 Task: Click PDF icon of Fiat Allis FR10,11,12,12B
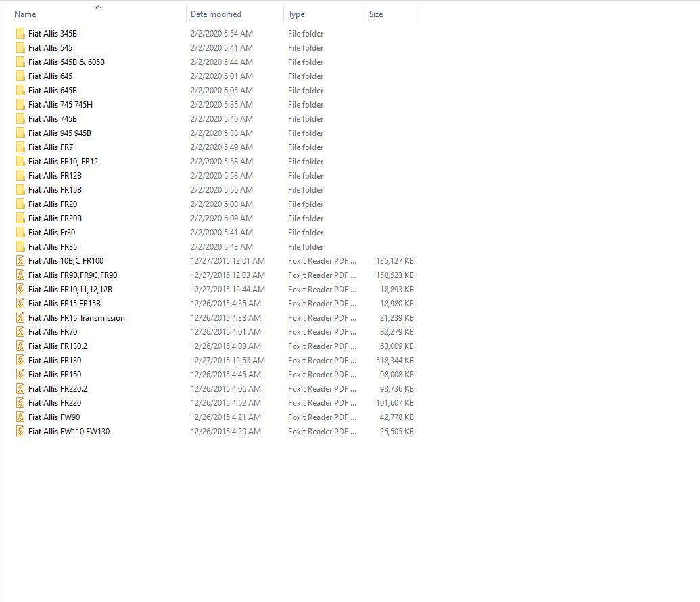pyautogui.click(x=20, y=290)
